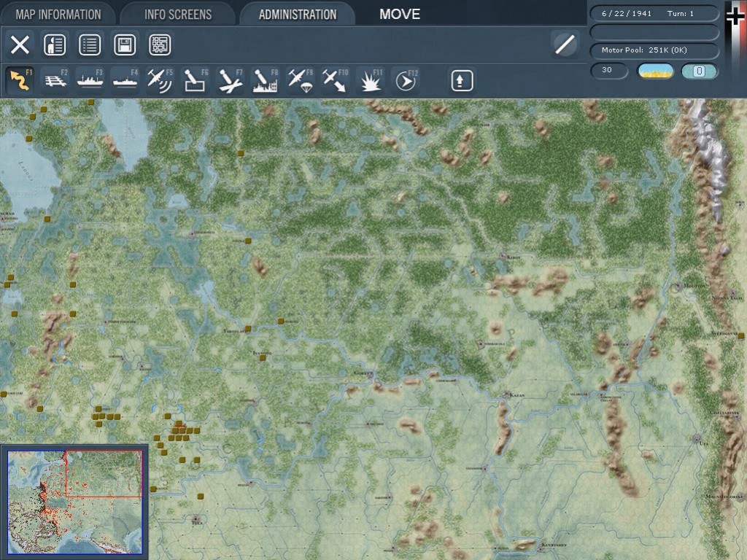Image resolution: width=747 pixels, height=560 pixels.
Task: Click the overview minimap thumbnail
Action: click(75, 502)
